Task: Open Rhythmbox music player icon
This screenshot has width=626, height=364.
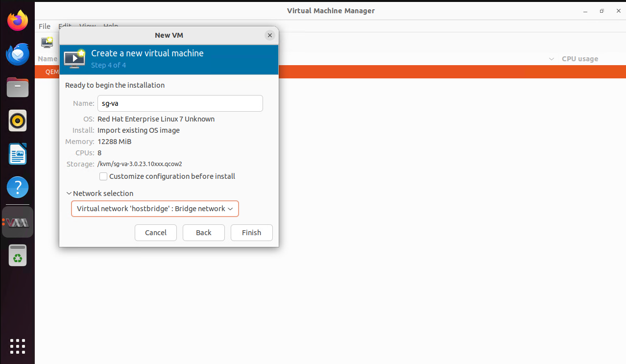Action: (18, 121)
